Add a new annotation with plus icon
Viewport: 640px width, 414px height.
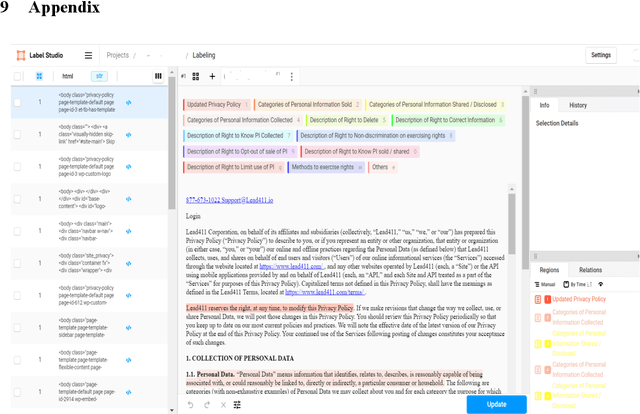pyautogui.click(x=212, y=76)
